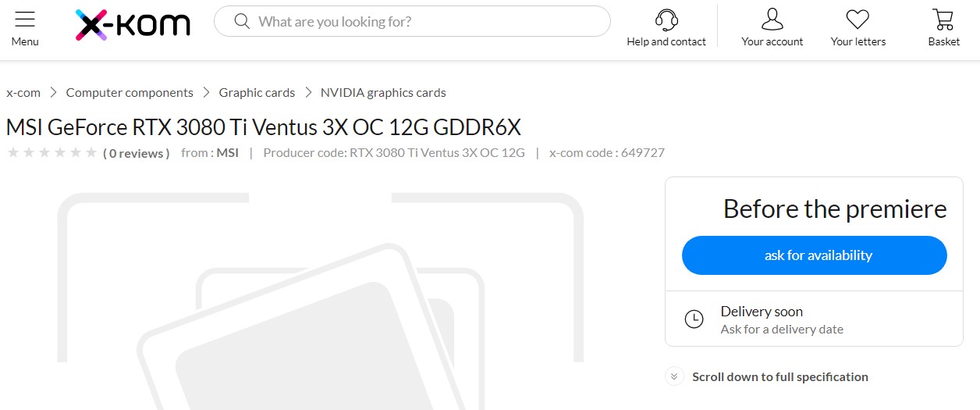Screen dimensions: 980x410
Task: Click the x-kom logo
Action: point(133,24)
